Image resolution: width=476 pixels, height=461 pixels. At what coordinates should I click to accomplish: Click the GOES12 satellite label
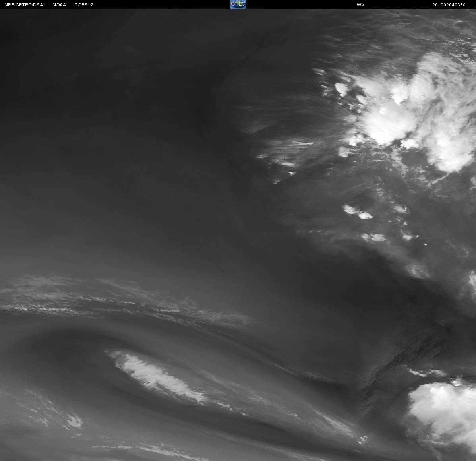[x=84, y=5]
